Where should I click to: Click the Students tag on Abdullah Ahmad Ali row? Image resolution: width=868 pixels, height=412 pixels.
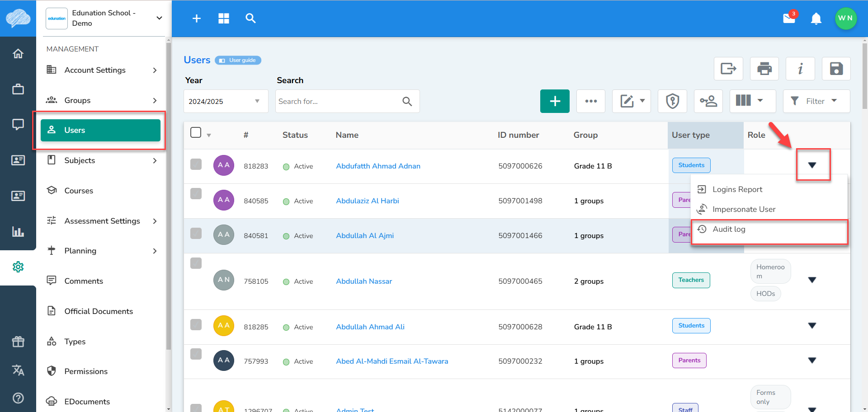[x=691, y=326]
